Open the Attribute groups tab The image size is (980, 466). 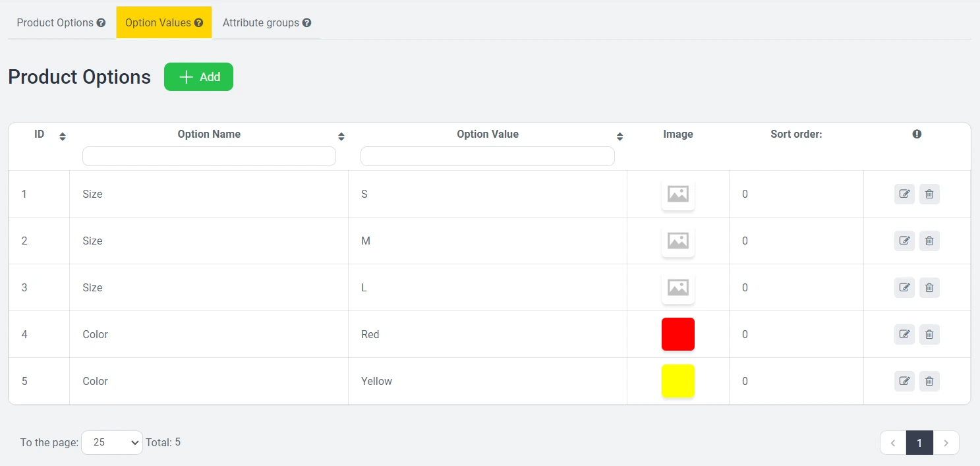[x=261, y=22]
